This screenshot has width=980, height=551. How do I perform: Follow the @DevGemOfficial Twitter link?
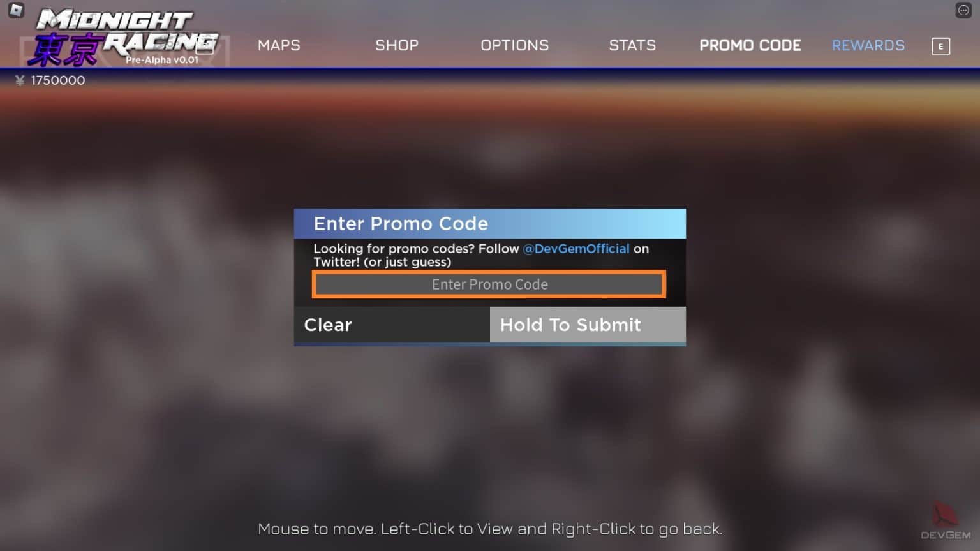coord(576,249)
